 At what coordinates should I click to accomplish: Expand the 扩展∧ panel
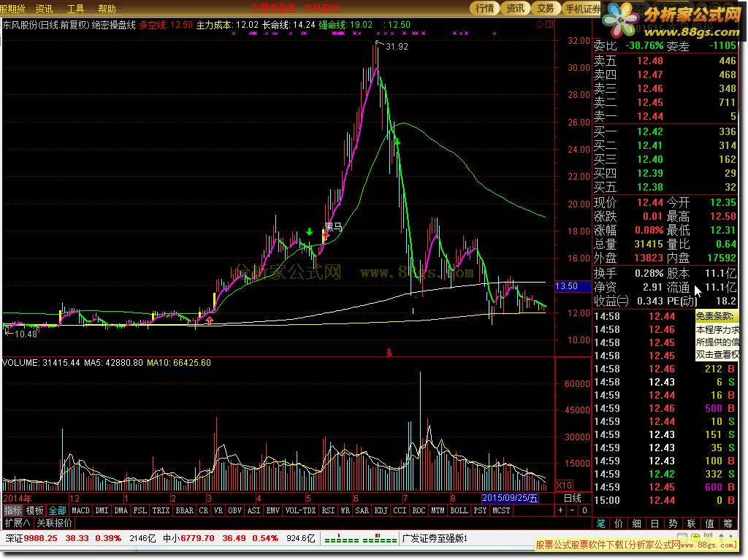click(x=18, y=523)
